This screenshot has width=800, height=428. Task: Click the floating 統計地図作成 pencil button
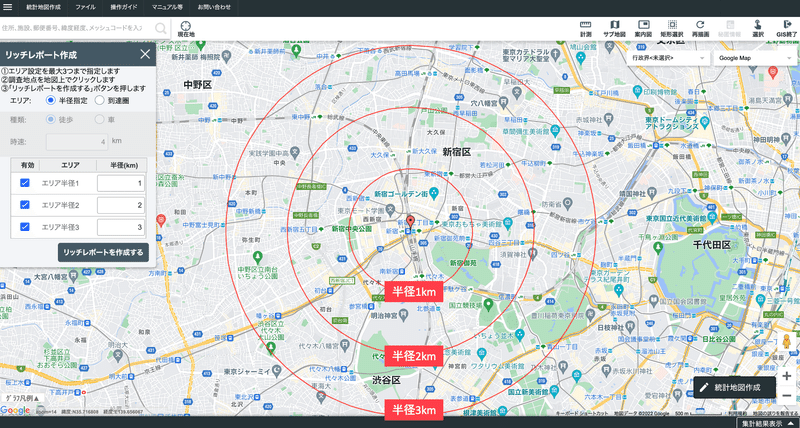pos(734,387)
